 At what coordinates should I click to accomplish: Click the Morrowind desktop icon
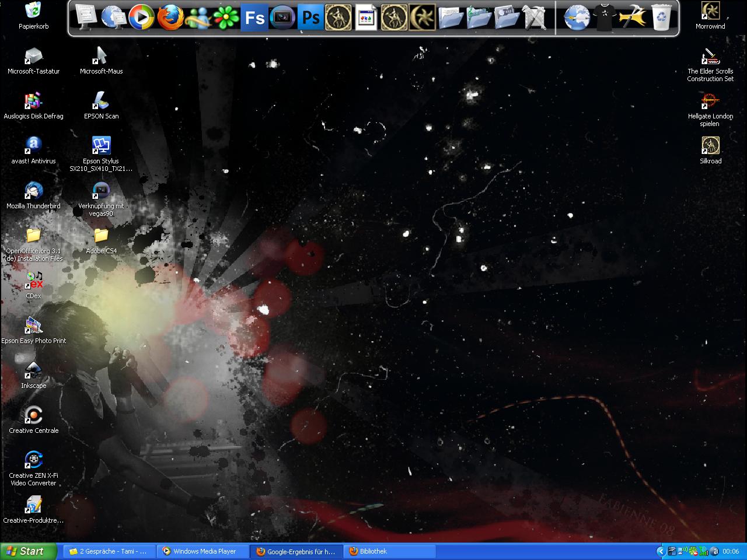tap(710, 15)
